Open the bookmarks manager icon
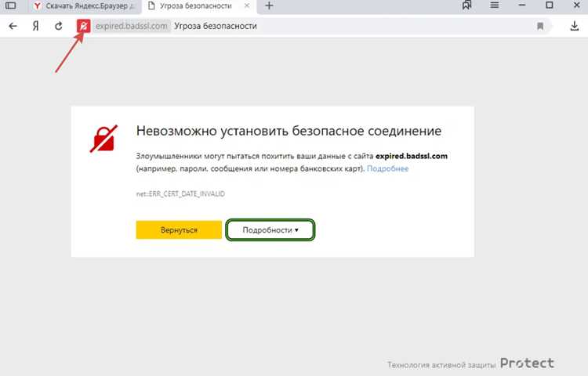This screenshot has width=588, height=376. pyautogui.click(x=467, y=5)
